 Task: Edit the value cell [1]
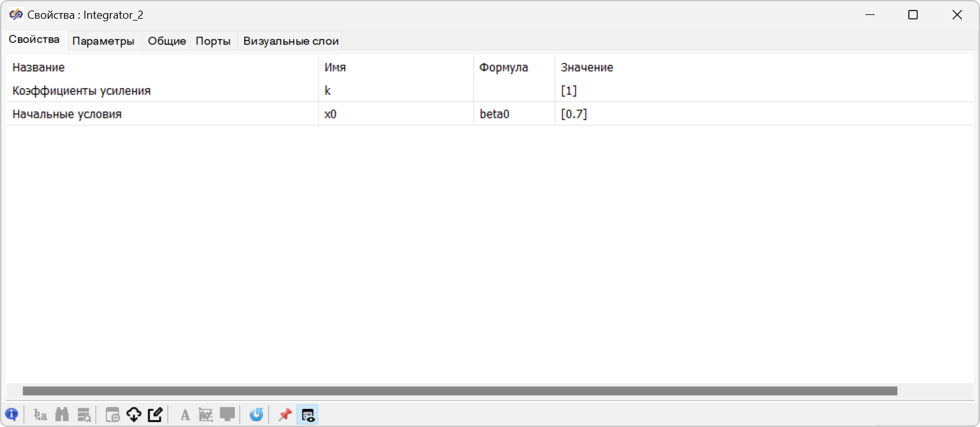tap(764, 90)
